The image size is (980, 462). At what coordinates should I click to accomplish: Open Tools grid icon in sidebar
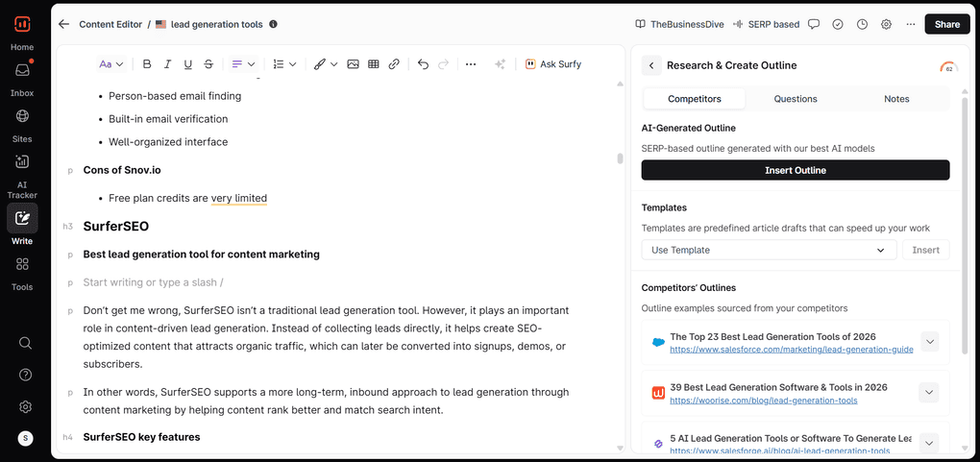click(22, 264)
